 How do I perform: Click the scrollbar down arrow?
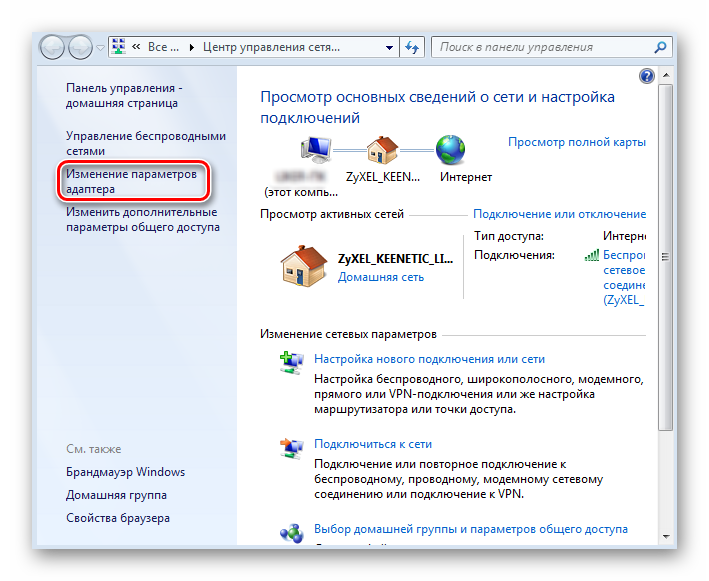pos(666,537)
